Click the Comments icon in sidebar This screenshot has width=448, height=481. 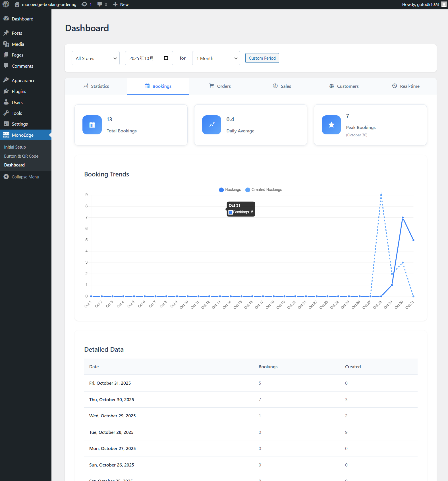[x=6, y=66]
